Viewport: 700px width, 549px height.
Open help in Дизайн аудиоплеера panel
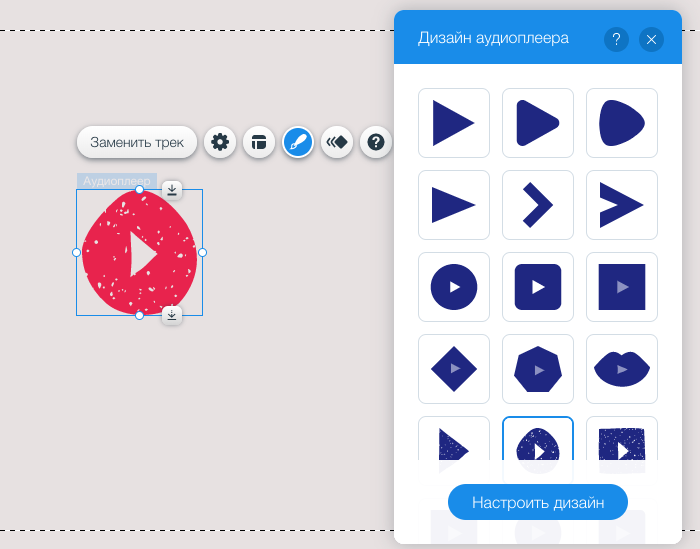point(617,39)
